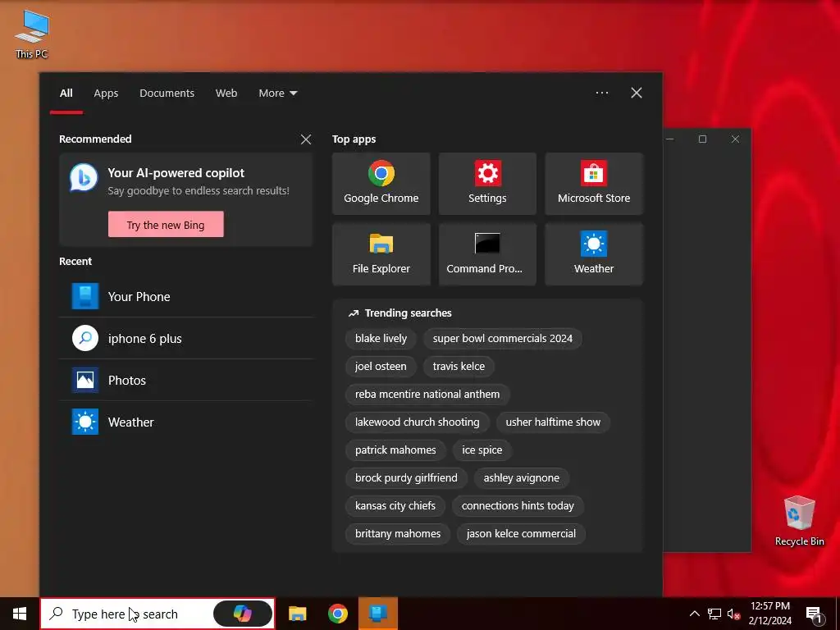Dismiss the Recommended section
840x630 pixels.
click(306, 139)
